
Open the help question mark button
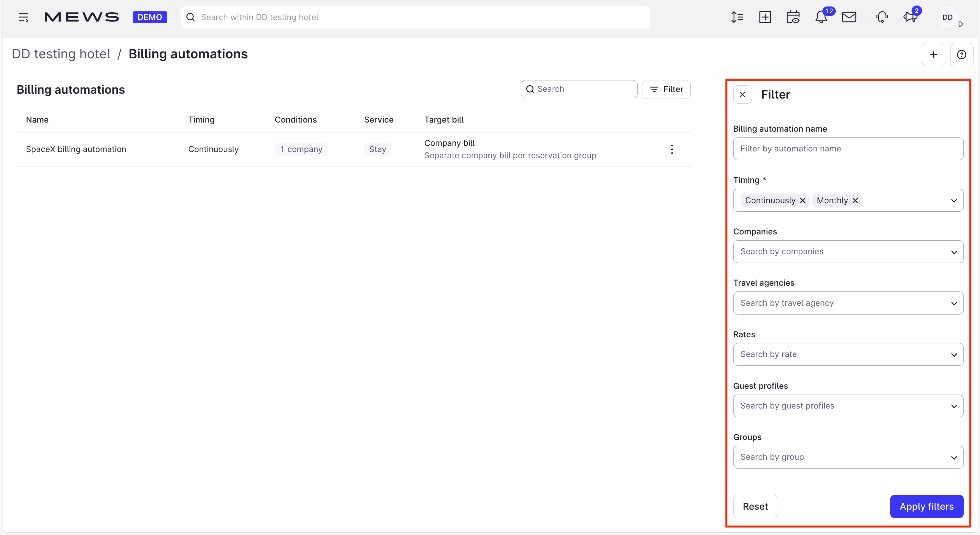point(962,55)
